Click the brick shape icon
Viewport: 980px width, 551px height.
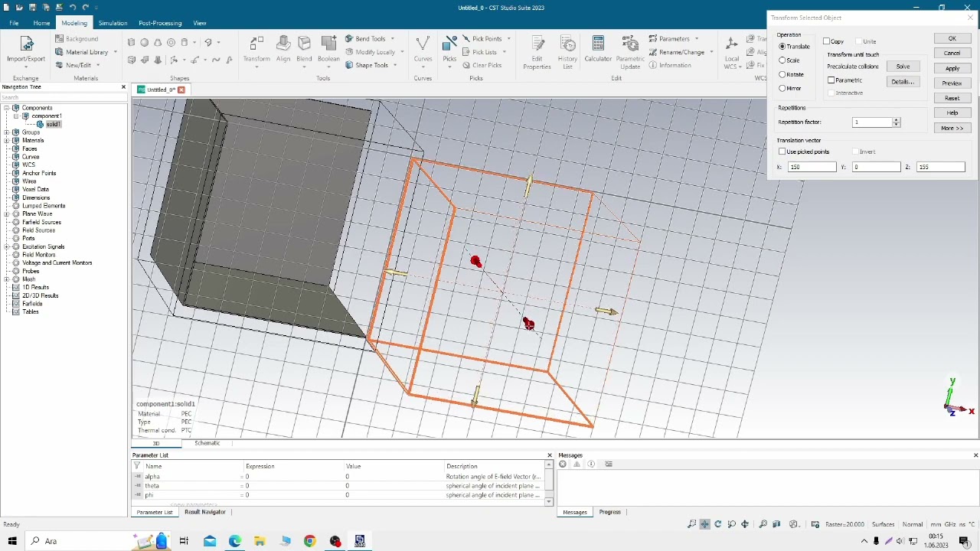132,42
